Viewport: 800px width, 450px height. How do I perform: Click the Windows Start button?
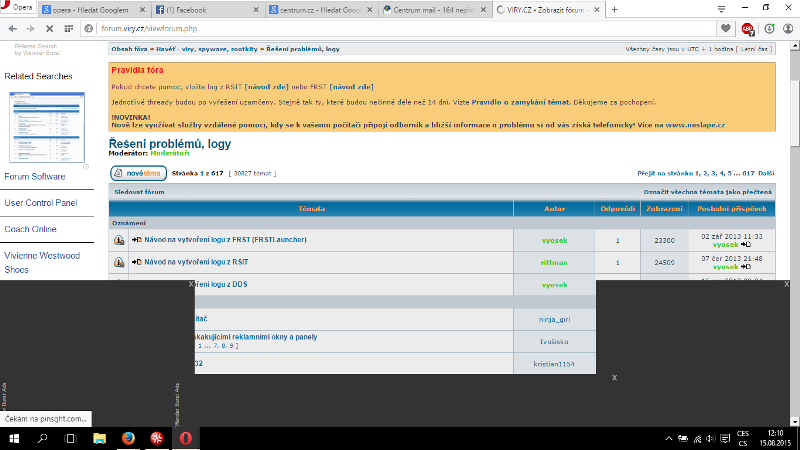tap(14, 438)
